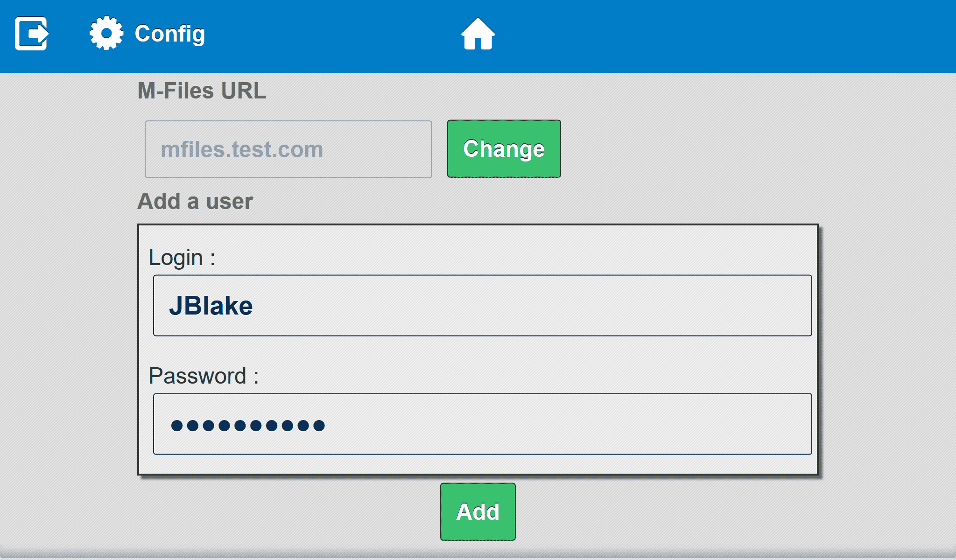Return home using the house icon
The image size is (956, 560).
478,34
